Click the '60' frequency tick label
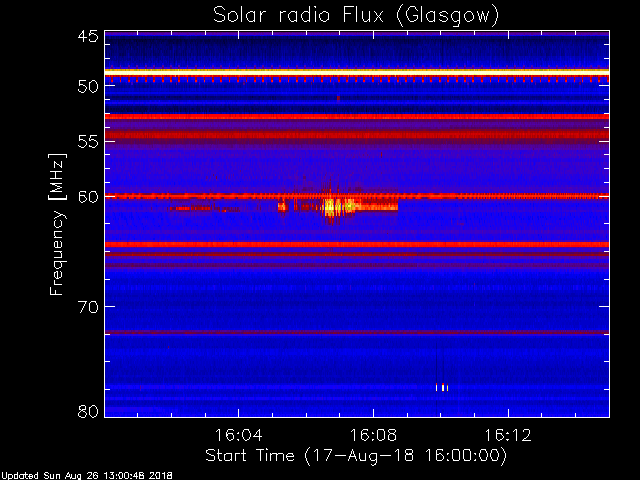 point(88,197)
